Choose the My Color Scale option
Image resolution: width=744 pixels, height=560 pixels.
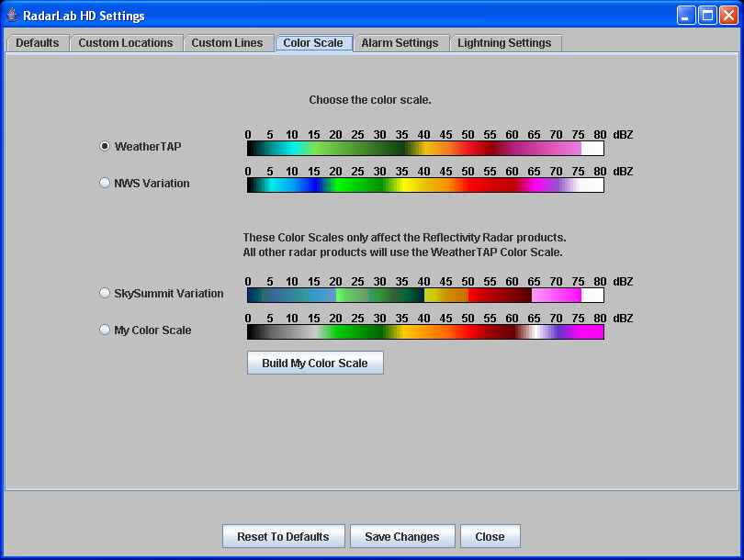click(105, 330)
